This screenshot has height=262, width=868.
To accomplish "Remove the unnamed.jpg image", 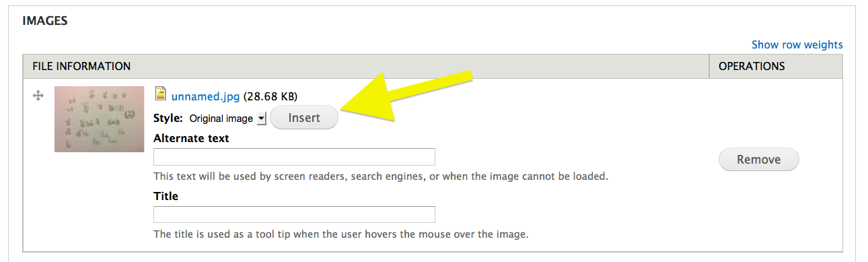I will coord(759,160).
